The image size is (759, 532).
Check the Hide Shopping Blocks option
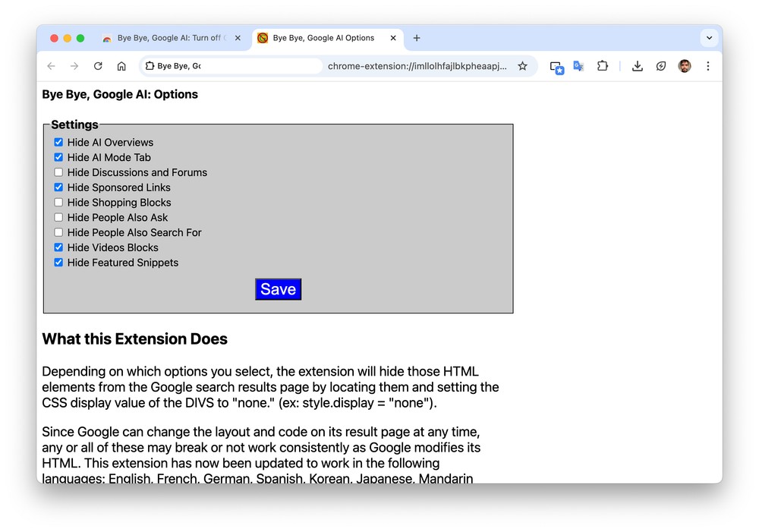point(58,203)
